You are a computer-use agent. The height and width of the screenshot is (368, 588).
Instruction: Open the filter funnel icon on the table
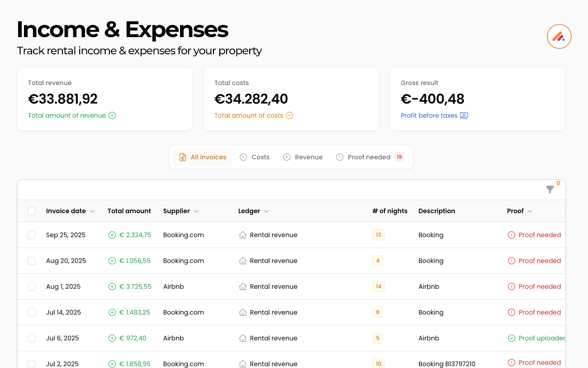(x=550, y=190)
